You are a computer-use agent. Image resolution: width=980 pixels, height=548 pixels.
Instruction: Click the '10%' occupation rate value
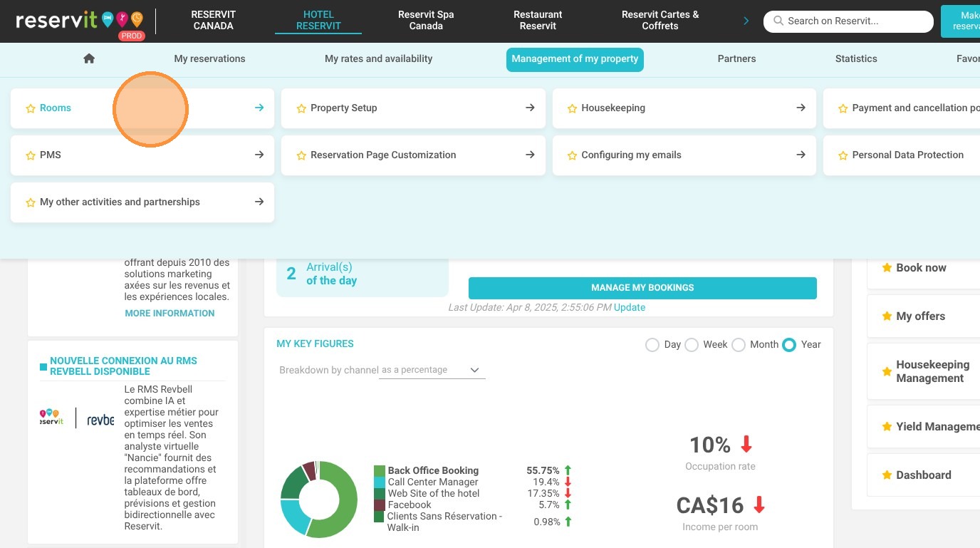(710, 445)
